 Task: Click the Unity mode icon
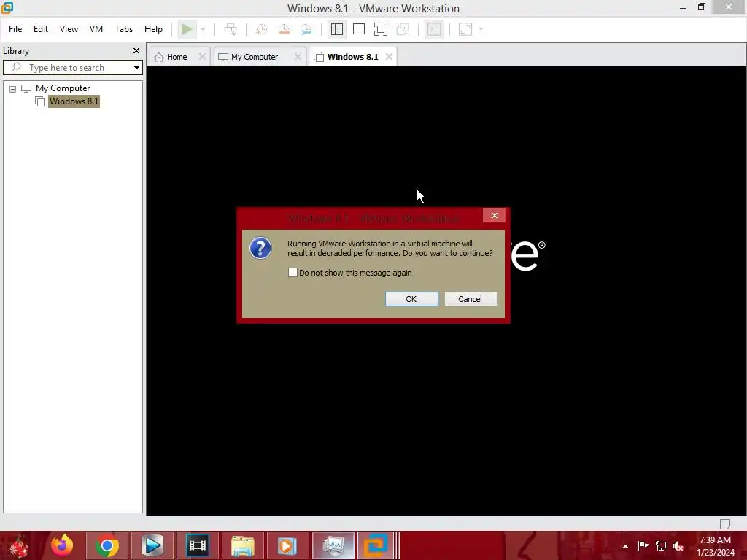pyautogui.click(x=403, y=29)
